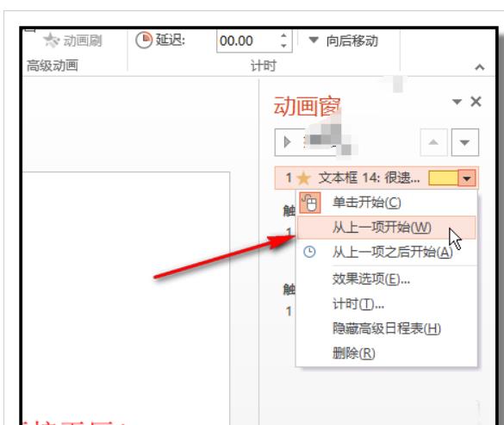
Task: Click the 延迟: label text
Action: tap(171, 41)
